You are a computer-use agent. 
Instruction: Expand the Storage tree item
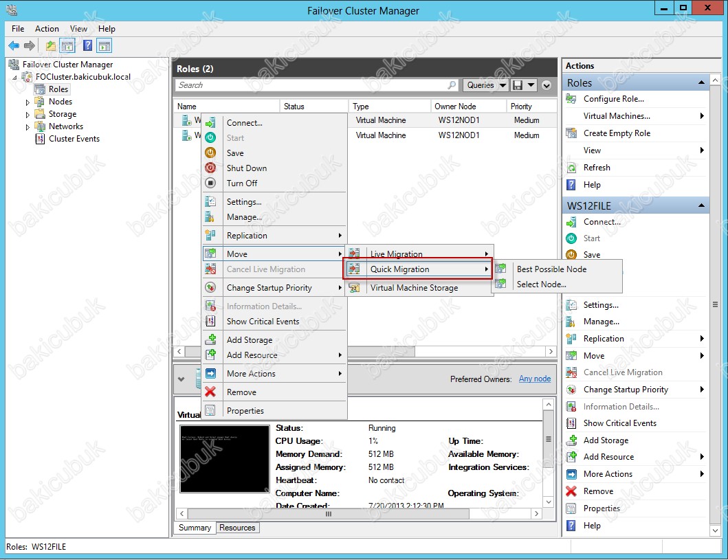point(27,115)
